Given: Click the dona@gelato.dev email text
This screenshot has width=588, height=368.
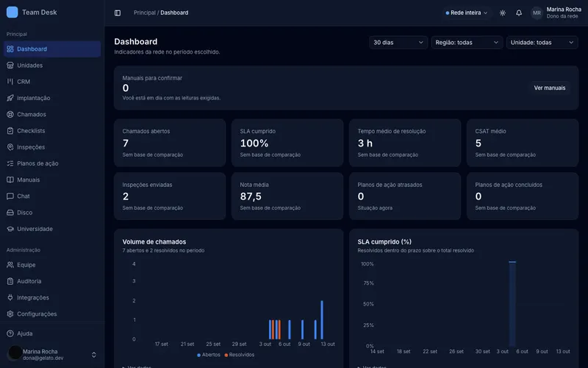Looking at the screenshot, I should pyautogui.click(x=43, y=358).
